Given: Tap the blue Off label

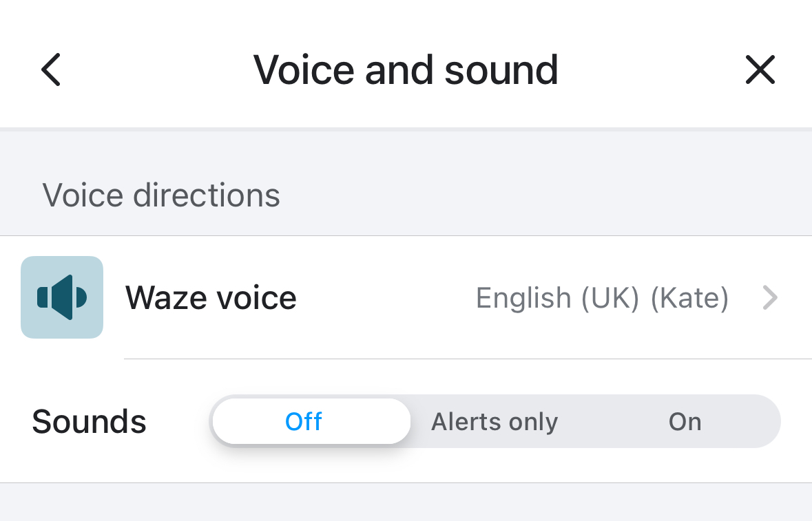Looking at the screenshot, I should click(x=304, y=421).
